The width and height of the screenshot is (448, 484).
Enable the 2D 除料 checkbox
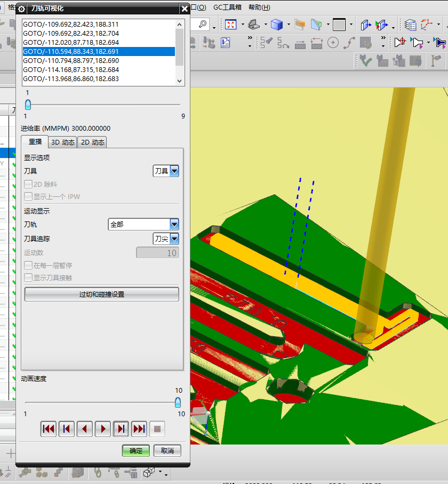point(28,184)
